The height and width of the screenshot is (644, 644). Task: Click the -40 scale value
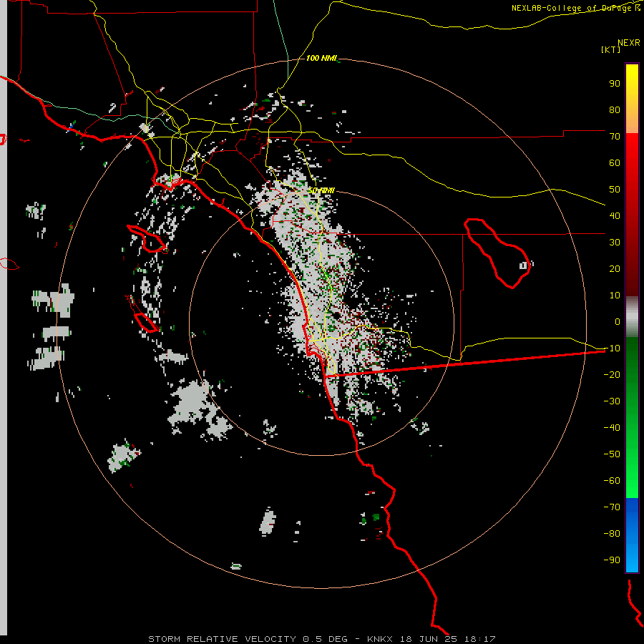click(x=612, y=428)
